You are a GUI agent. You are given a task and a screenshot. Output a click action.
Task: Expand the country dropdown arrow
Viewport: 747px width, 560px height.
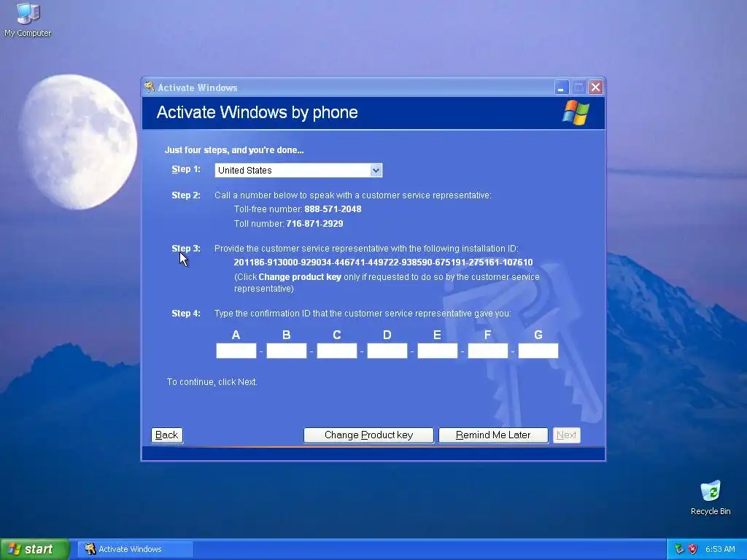[376, 171]
